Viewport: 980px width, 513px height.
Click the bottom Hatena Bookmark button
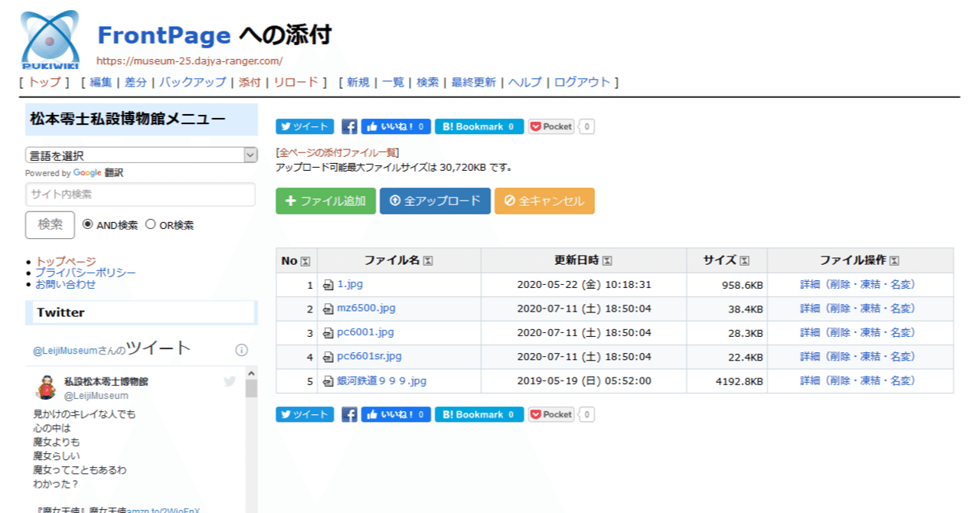pyautogui.click(x=479, y=414)
